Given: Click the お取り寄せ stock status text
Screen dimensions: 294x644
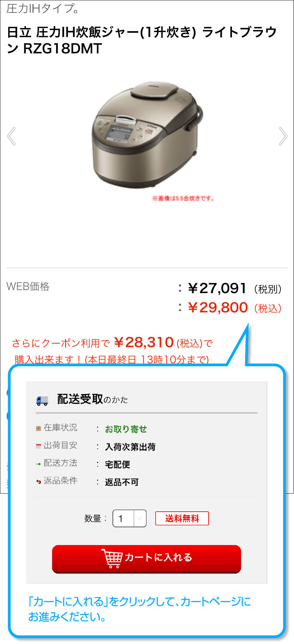Looking at the screenshot, I should 126,429.
